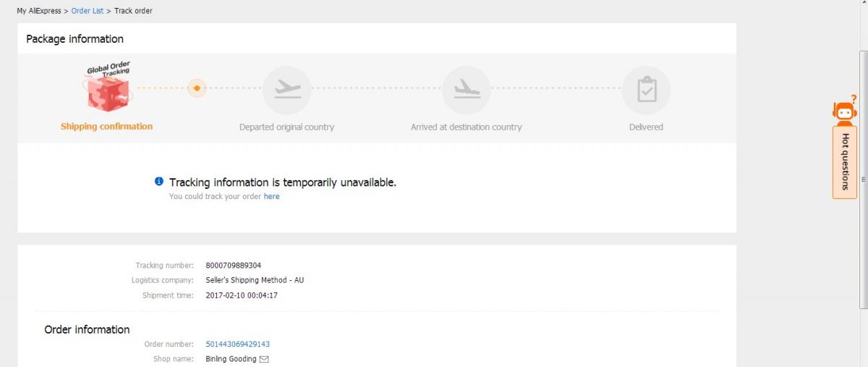The width and height of the screenshot is (868, 367).
Task: Click the page's vertical scrollbar
Action: pos(863,181)
